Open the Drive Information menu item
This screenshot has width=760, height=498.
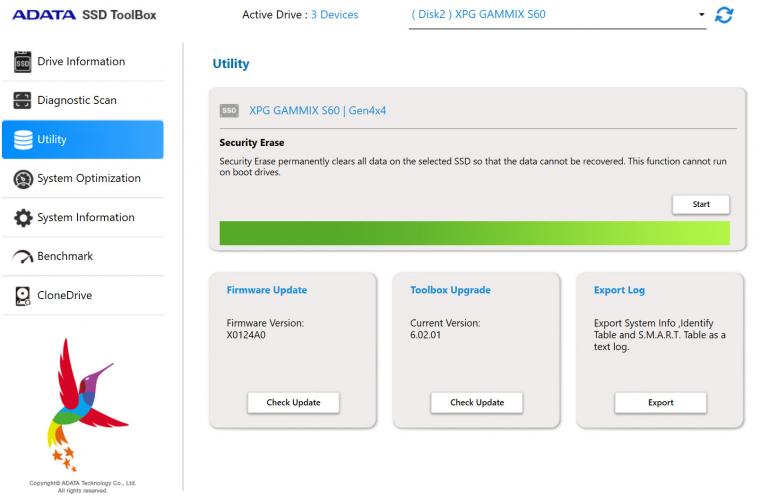pyautogui.click(x=83, y=62)
